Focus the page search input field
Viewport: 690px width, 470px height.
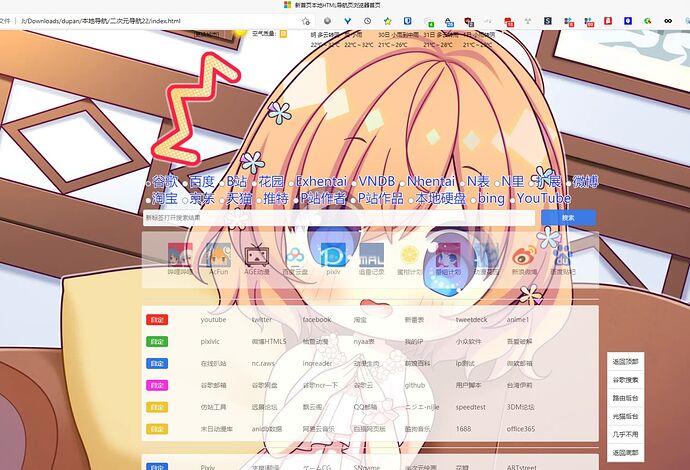[x=339, y=217]
